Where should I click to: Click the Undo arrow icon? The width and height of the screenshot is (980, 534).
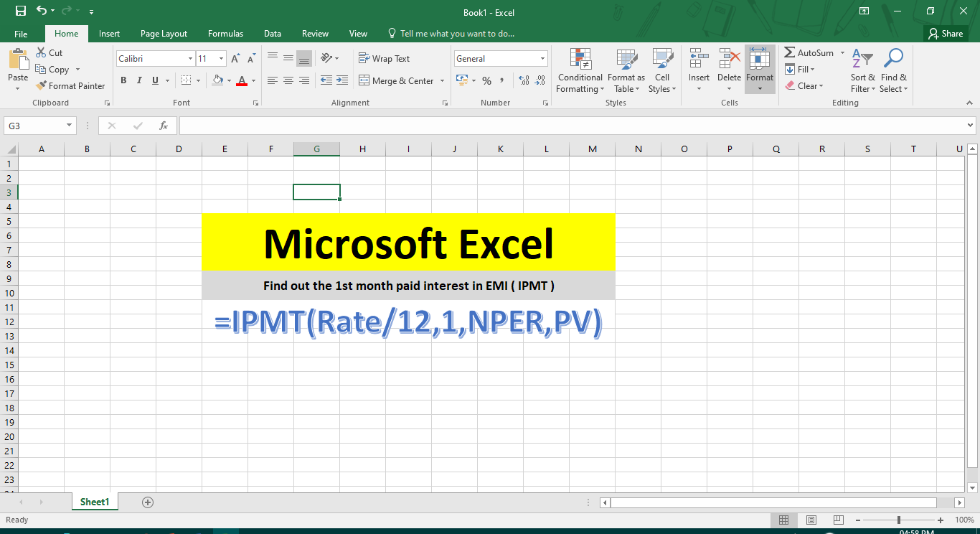click(42, 11)
